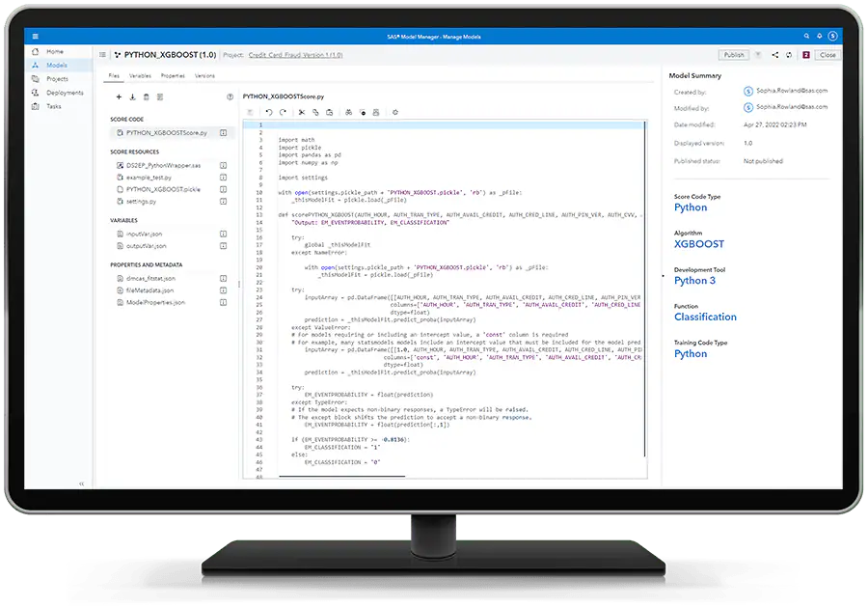
Task: Click action icon for settings.py row
Action: [223, 202]
